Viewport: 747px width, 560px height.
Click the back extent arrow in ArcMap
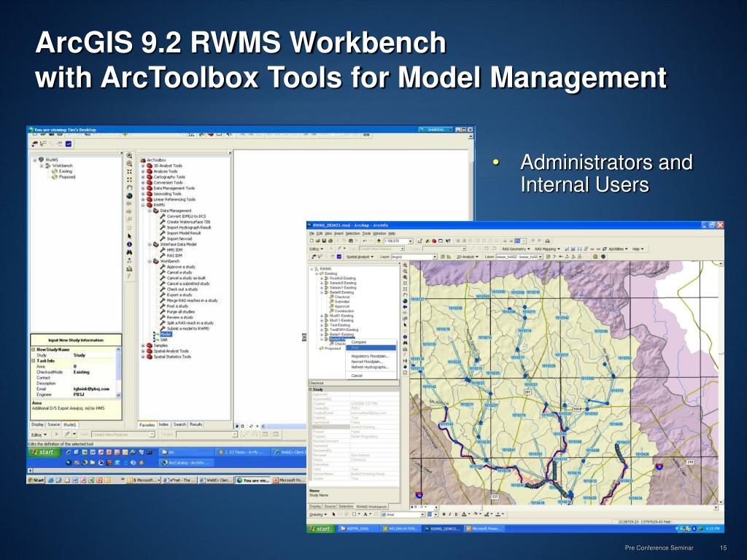tap(405, 307)
